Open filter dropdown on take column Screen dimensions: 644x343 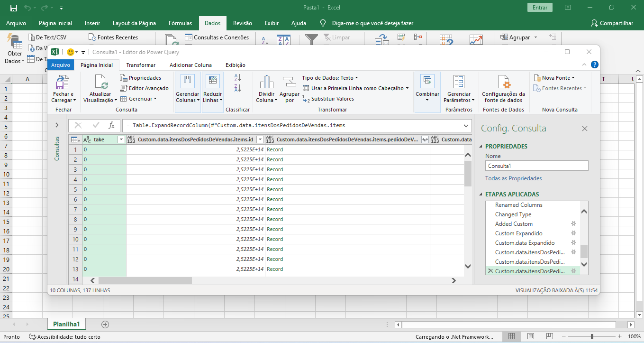click(121, 139)
